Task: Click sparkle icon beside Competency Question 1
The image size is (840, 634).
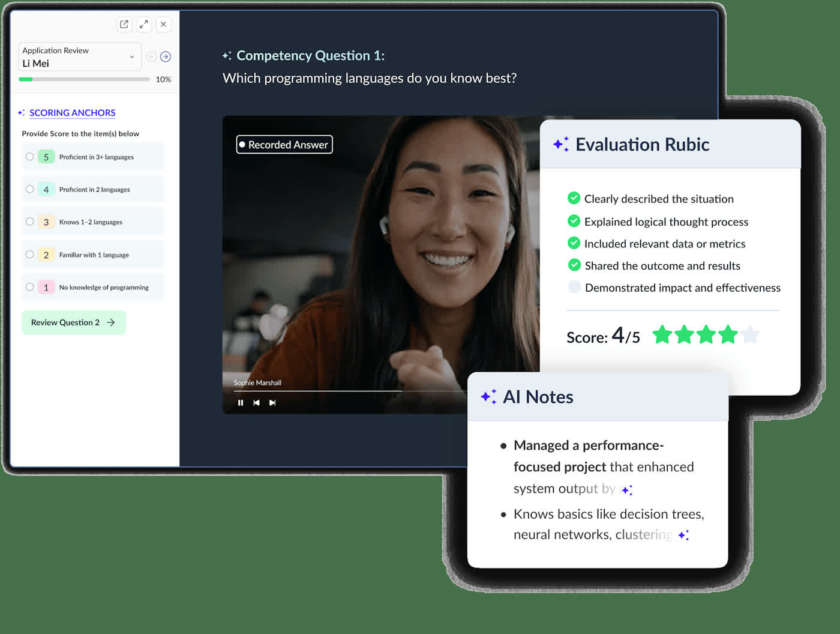Action: pyautogui.click(x=227, y=56)
